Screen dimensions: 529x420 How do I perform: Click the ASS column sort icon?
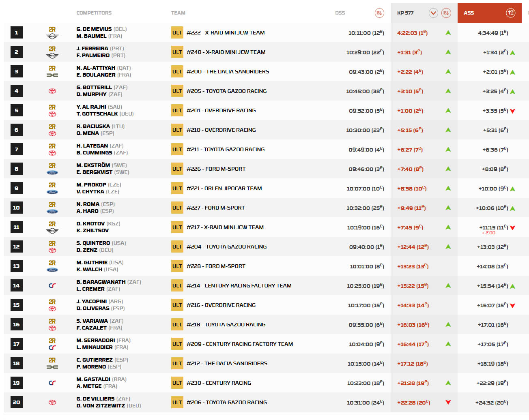click(x=510, y=13)
